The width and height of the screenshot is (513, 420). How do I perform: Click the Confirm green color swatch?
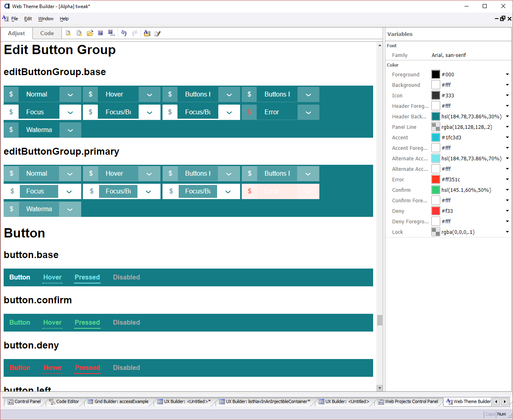[x=436, y=190]
